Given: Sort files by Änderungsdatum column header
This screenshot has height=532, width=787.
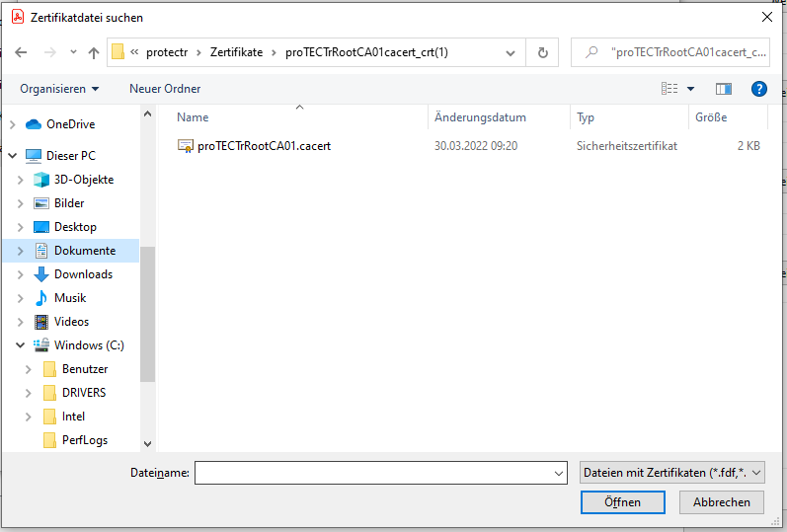Looking at the screenshot, I should click(480, 117).
